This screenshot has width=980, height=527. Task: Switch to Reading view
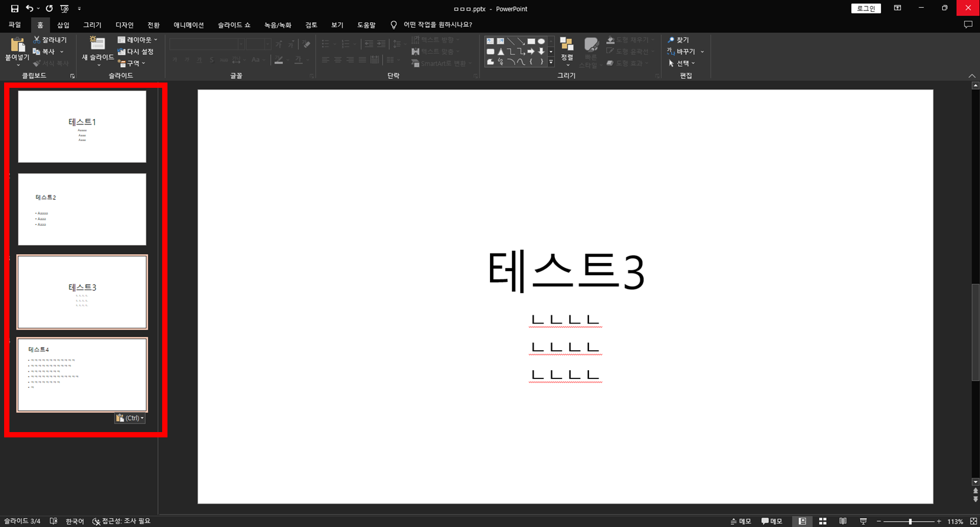click(x=843, y=521)
